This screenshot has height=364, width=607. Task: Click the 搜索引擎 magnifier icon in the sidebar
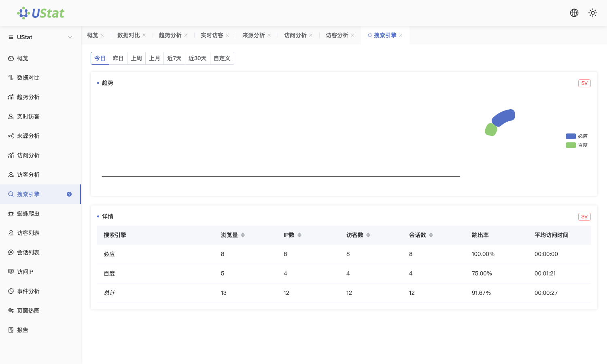(x=11, y=194)
